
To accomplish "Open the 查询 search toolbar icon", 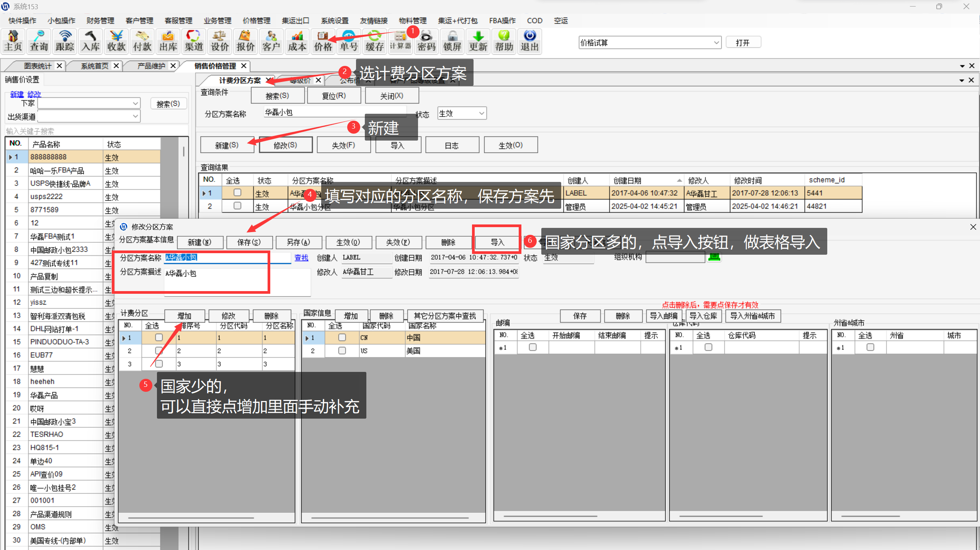I will 39,41.
